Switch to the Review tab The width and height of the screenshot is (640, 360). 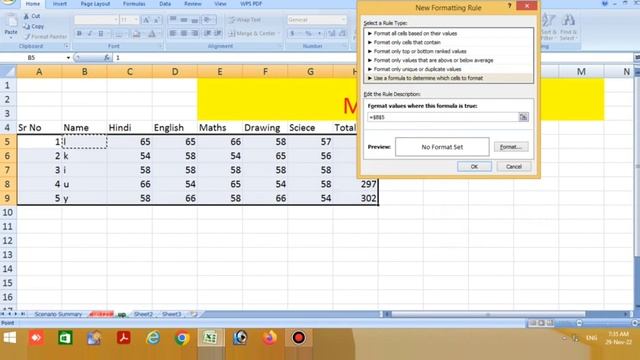click(193, 4)
